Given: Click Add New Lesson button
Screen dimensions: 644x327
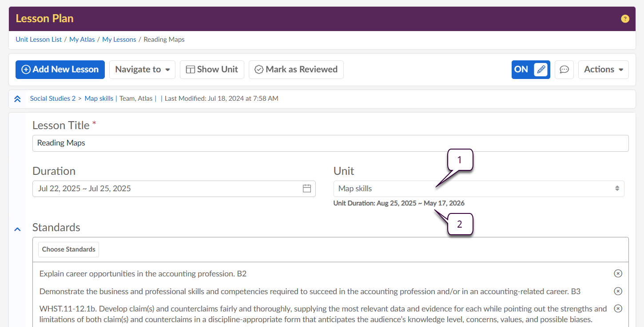Looking at the screenshot, I should [60, 70].
